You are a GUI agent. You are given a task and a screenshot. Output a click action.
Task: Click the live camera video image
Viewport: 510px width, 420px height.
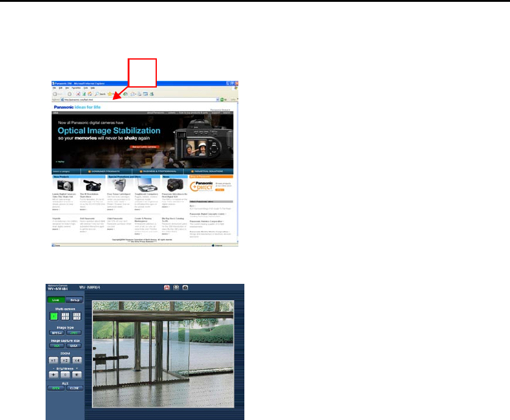click(163, 354)
